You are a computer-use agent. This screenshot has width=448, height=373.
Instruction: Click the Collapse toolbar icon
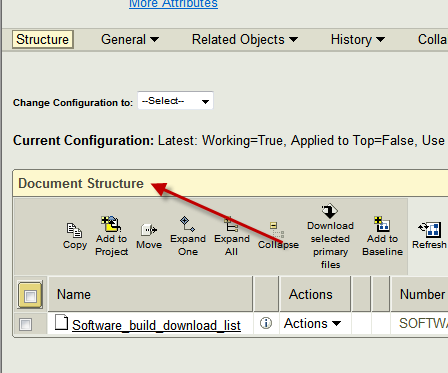[x=277, y=230]
